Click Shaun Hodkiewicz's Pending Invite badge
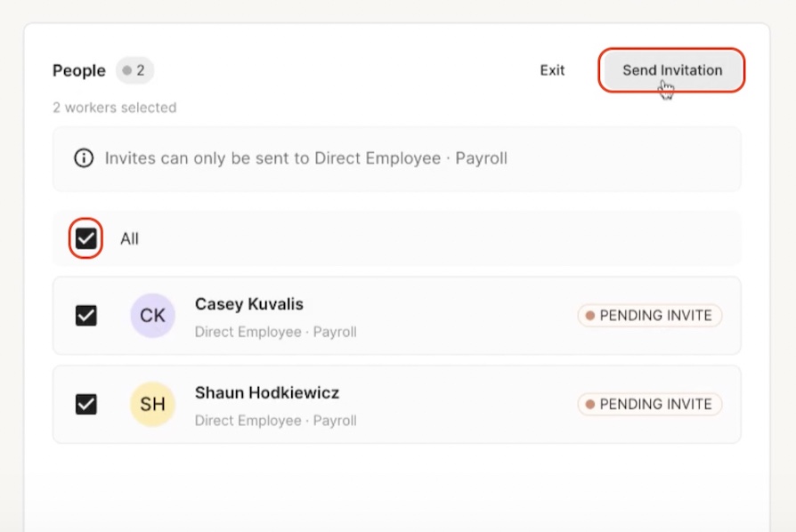The image size is (796, 532). (x=650, y=404)
